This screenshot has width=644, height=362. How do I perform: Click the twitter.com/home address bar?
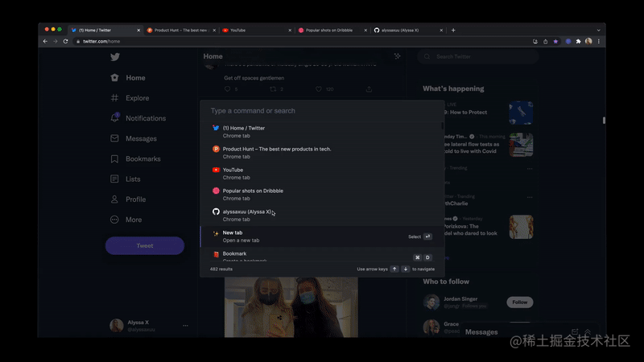pyautogui.click(x=302, y=42)
